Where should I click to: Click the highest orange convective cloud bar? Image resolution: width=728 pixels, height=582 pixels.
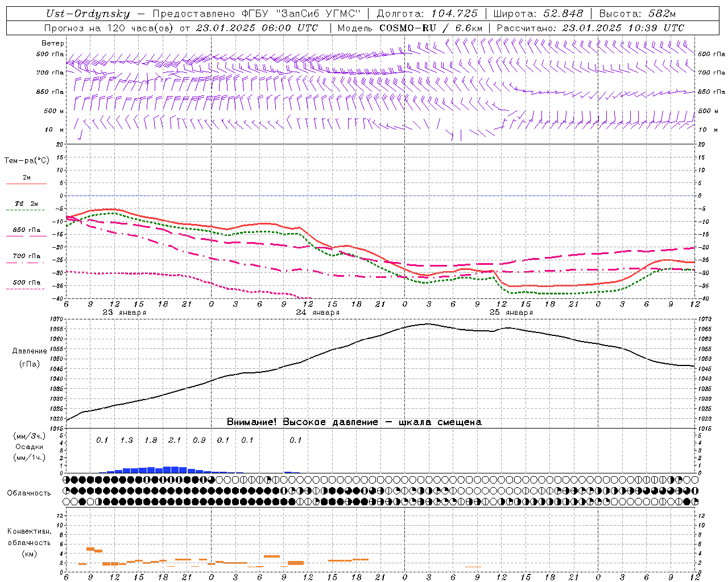pos(90,548)
